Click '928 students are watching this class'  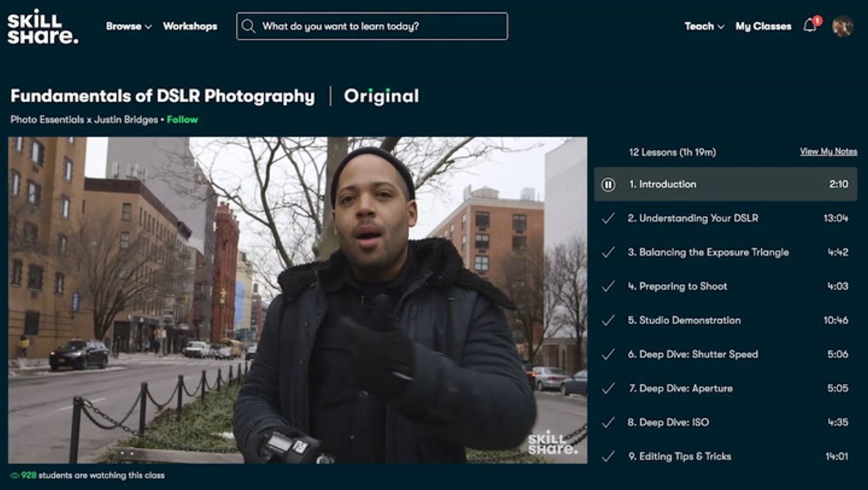93,475
